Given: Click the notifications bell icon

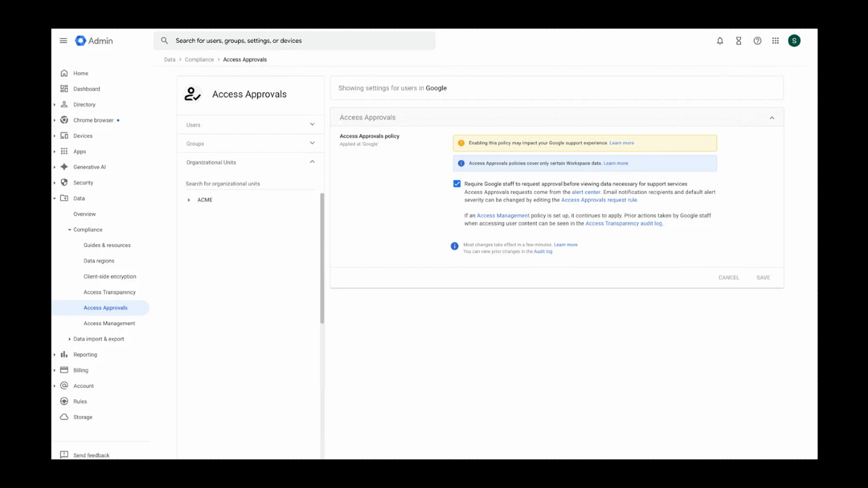Looking at the screenshot, I should 720,41.
